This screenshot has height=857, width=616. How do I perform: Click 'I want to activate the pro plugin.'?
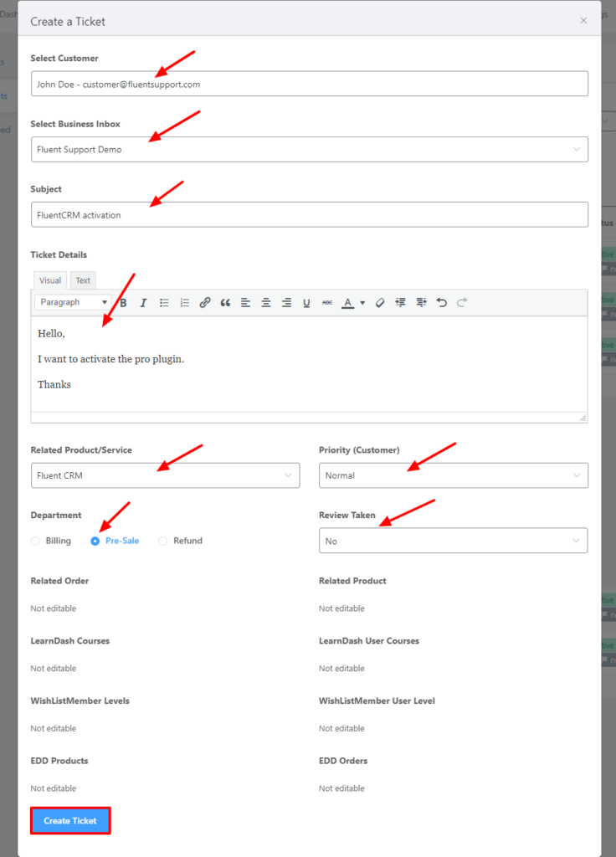pos(111,359)
